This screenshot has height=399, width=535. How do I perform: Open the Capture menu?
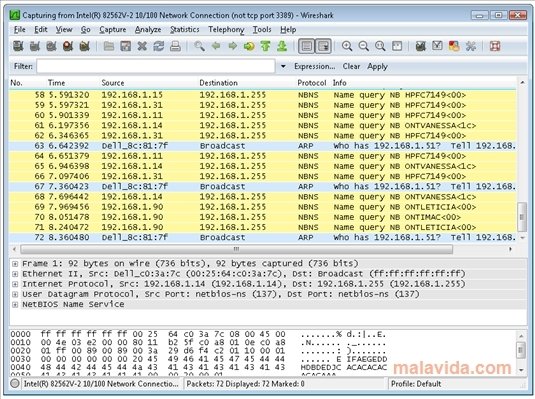click(x=113, y=30)
